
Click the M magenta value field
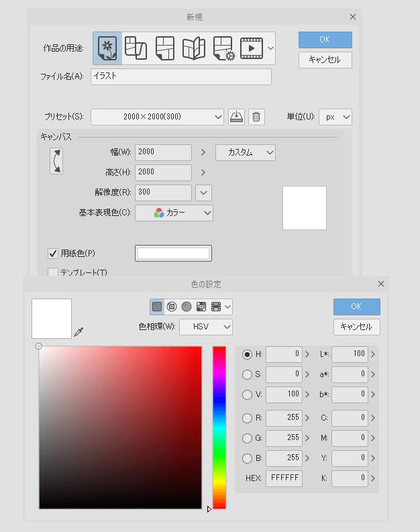coord(350,438)
